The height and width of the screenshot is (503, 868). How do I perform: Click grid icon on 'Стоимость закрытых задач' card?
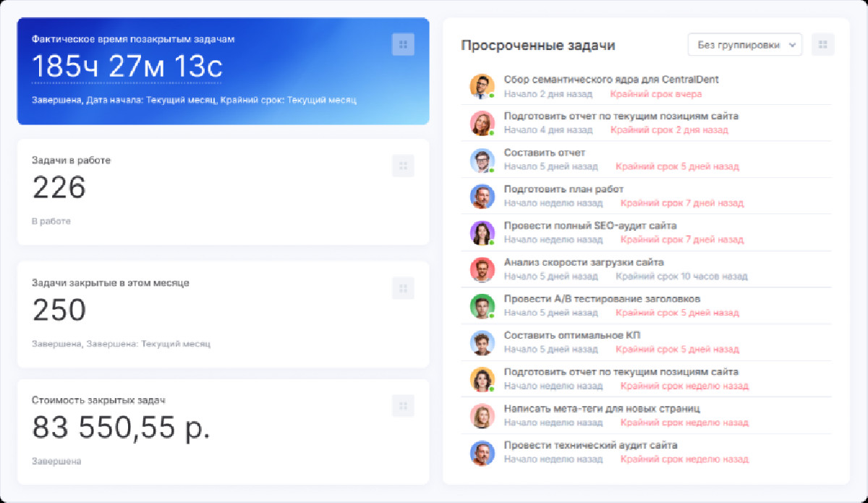[403, 405]
